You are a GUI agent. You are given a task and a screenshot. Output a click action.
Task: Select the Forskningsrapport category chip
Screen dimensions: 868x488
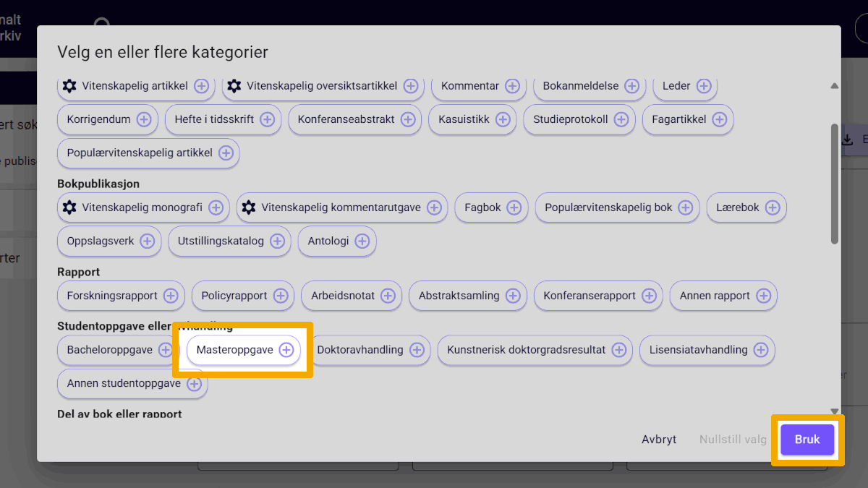121,296
